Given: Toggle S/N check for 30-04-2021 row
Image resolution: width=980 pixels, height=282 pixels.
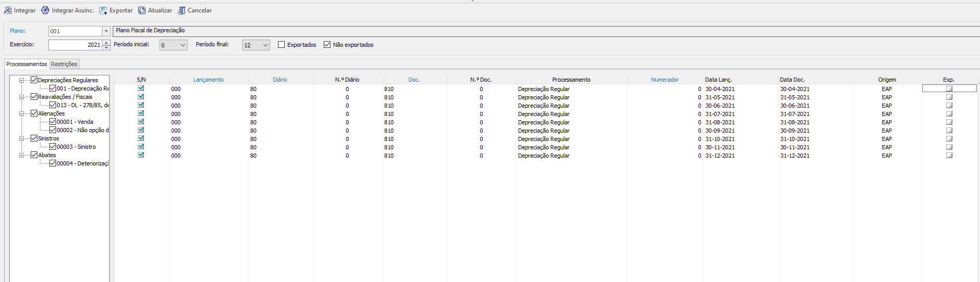Looking at the screenshot, I should (x=141, y=88).
